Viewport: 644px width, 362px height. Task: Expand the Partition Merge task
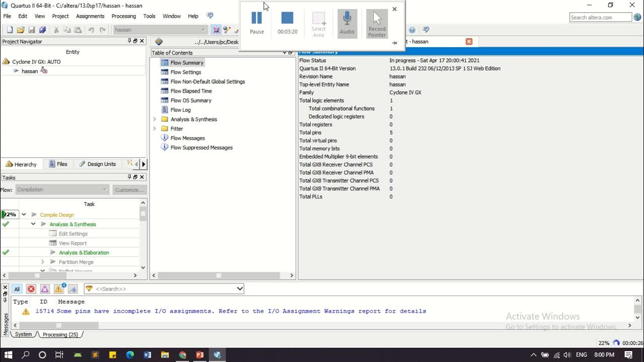pos(42,262)
